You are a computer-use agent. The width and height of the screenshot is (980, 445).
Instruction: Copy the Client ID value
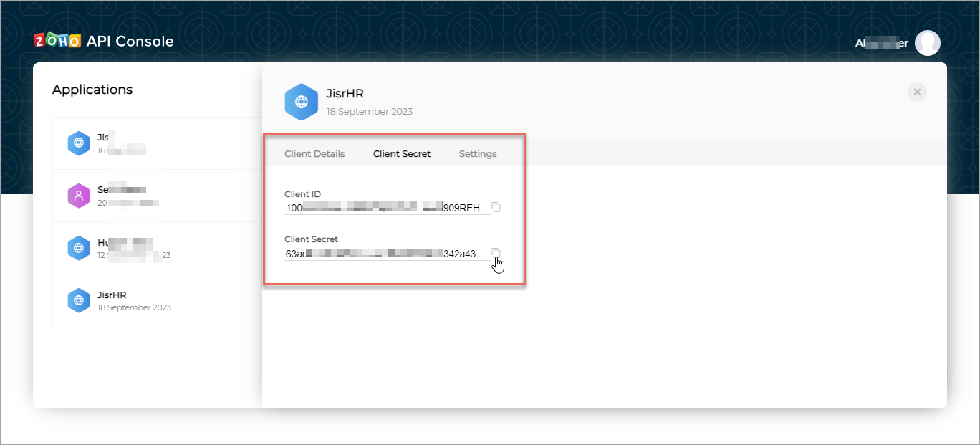coord(496,208)
